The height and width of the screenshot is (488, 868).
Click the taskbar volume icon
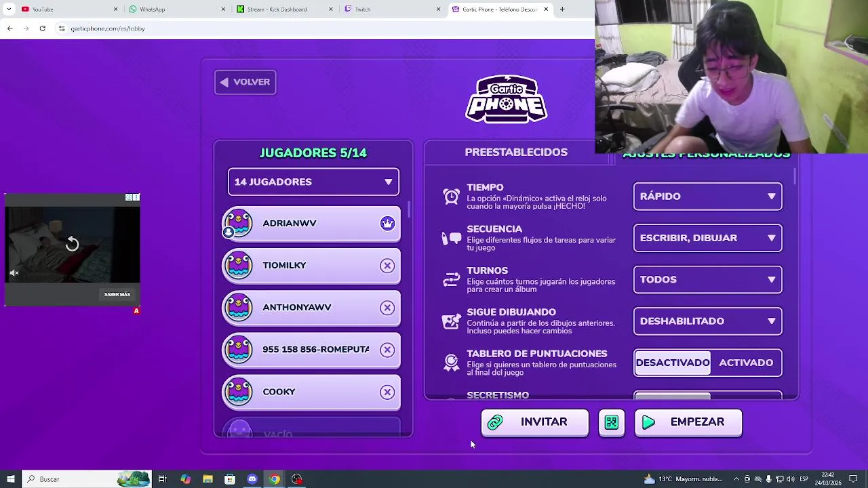coord(791,479)
